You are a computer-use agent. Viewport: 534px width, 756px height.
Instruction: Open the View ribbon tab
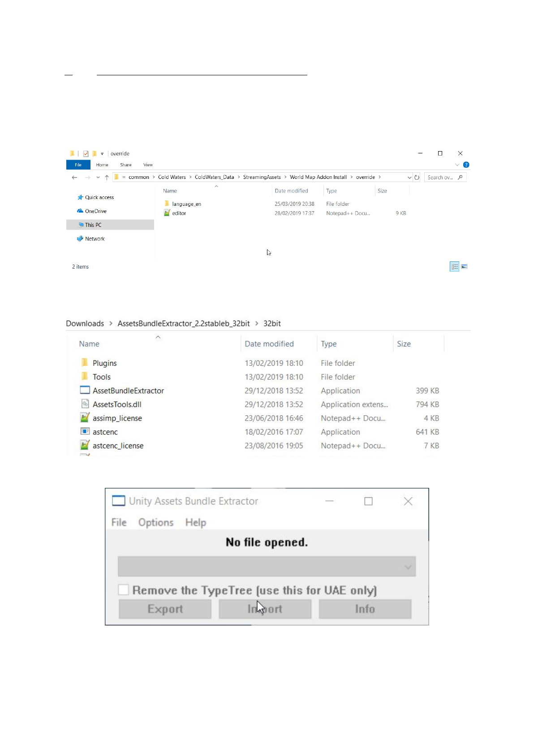[148, 165]
